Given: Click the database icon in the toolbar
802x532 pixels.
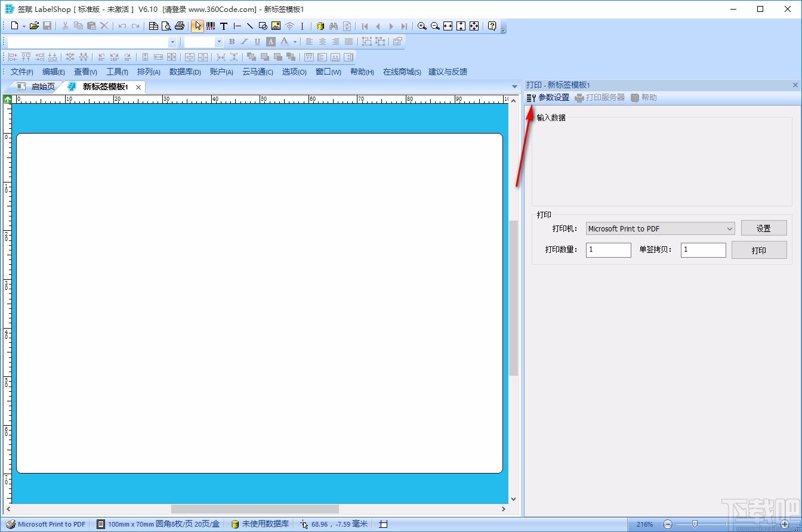Looking at the screenshot, I should (x=320, y=26).
